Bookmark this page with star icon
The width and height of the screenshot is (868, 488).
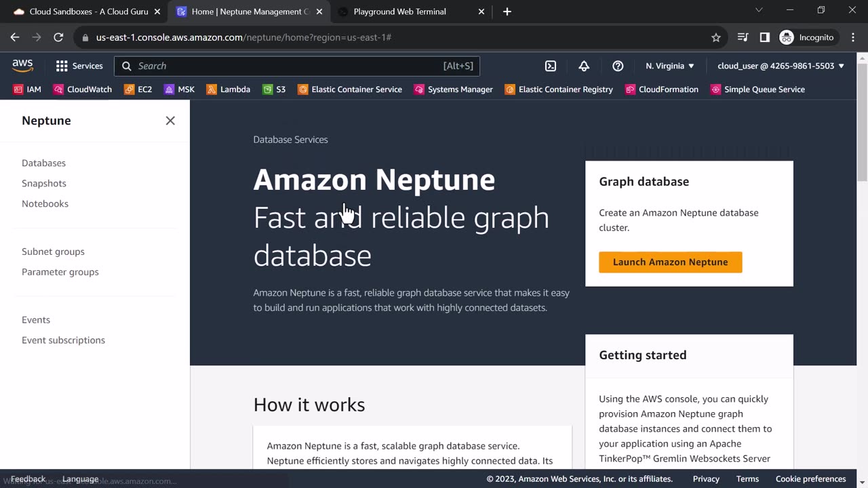[715, 37]
